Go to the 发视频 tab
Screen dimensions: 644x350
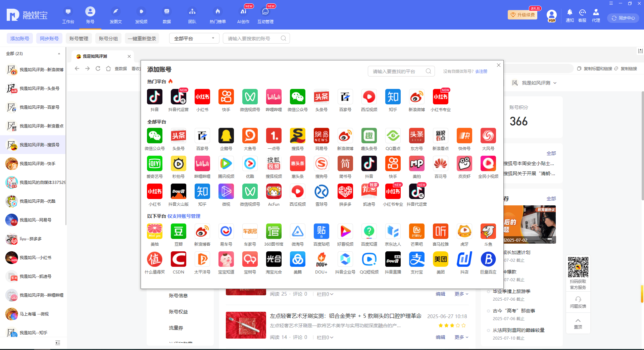pyautogui.click(x=141, y=15)
